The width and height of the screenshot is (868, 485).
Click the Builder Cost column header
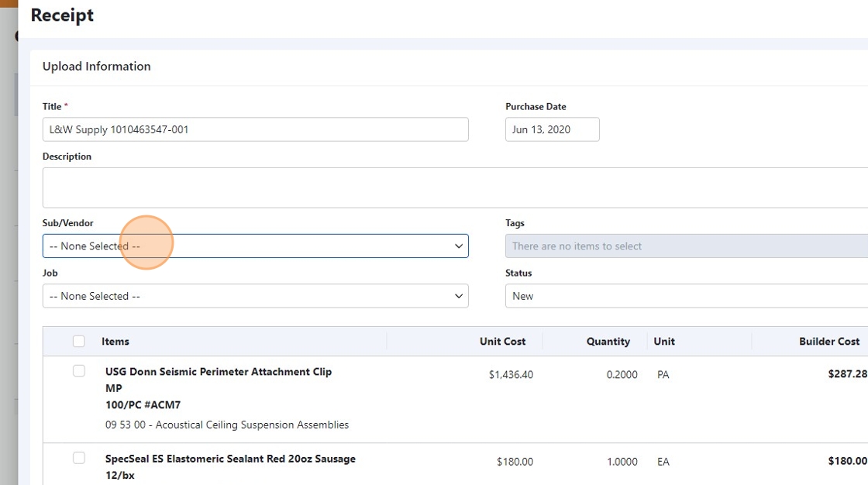click(829, 342)
